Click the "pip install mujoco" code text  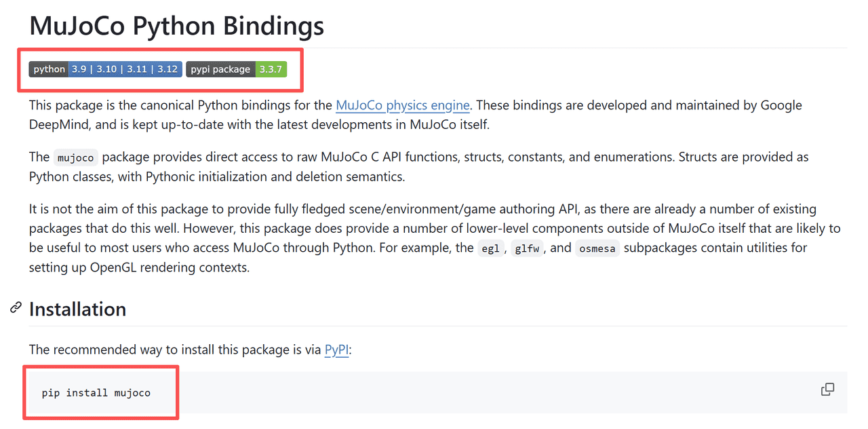[x=96, y=393]
